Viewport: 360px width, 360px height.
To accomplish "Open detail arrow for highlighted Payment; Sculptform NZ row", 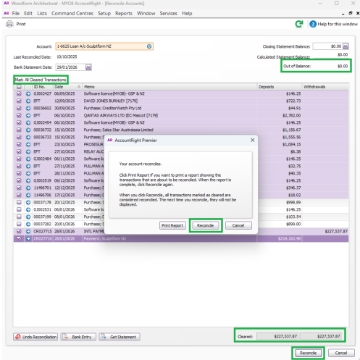I will point(28,239).
